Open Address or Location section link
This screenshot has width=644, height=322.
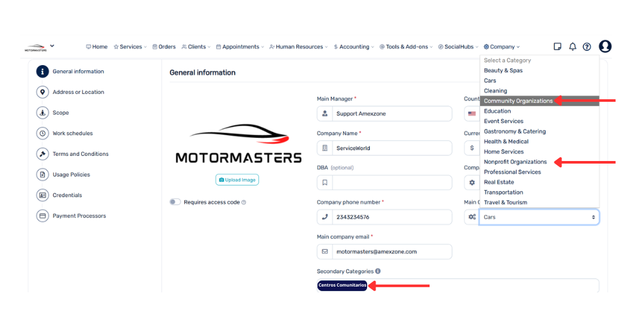point(79,92)
